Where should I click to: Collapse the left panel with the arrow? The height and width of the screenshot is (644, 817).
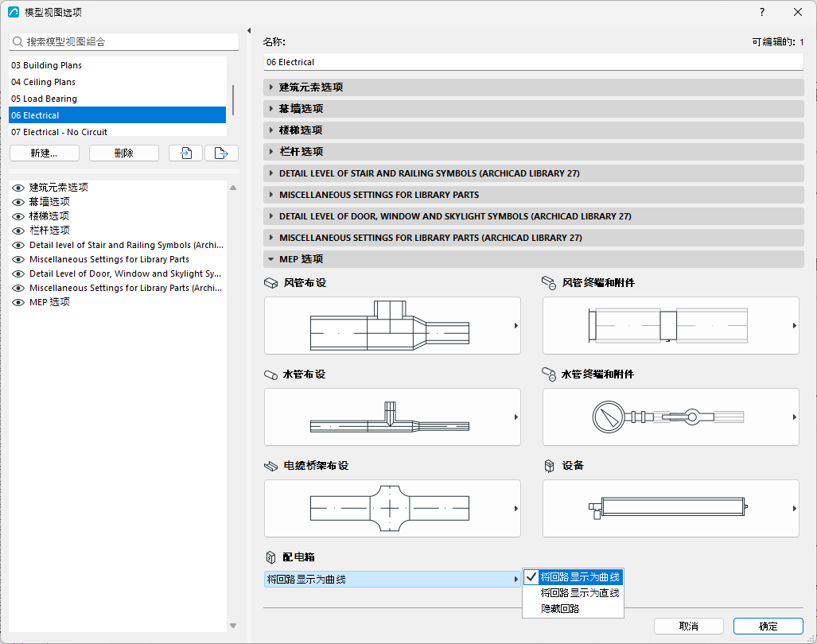[x=249, y=31]
